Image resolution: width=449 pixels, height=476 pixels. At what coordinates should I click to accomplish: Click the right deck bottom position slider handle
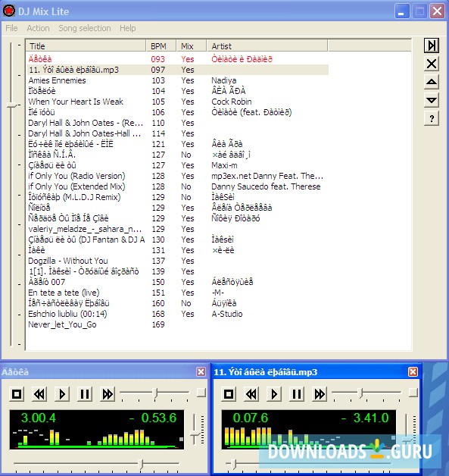click(233, 464)
